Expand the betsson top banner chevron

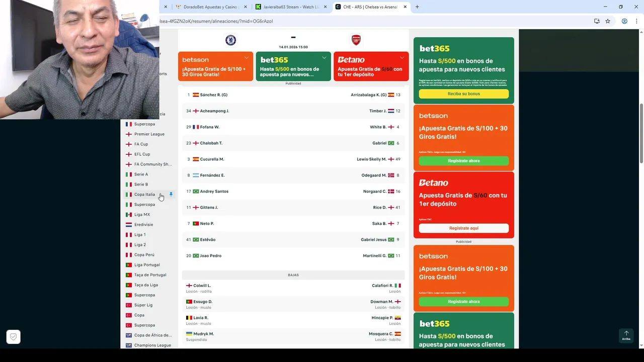pyautogui.click(x=246, y=58)
